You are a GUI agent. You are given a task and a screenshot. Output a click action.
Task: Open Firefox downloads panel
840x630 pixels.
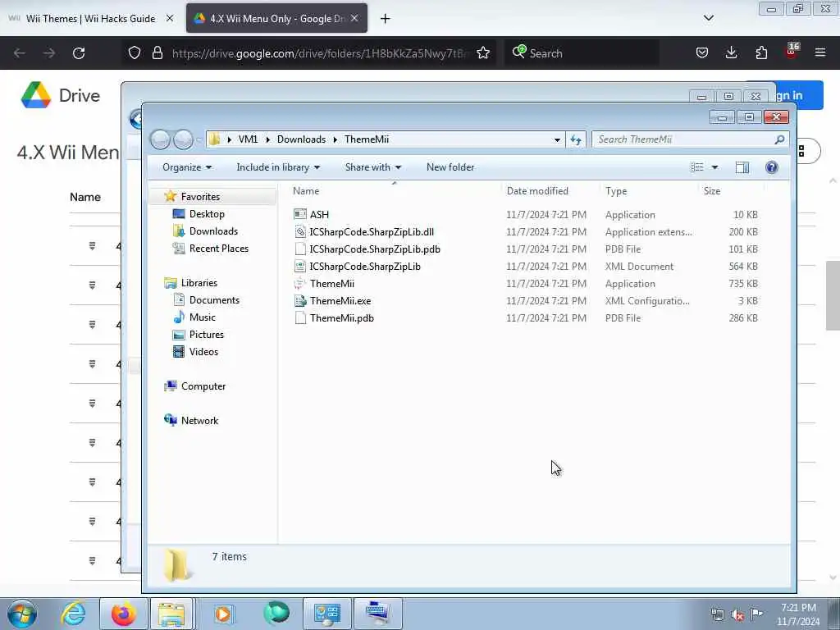731,52
